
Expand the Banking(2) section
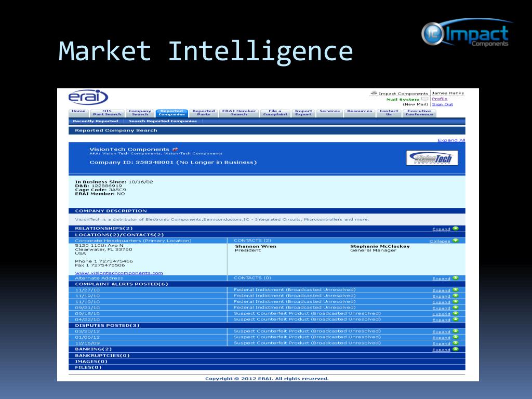tap(441, 350)
